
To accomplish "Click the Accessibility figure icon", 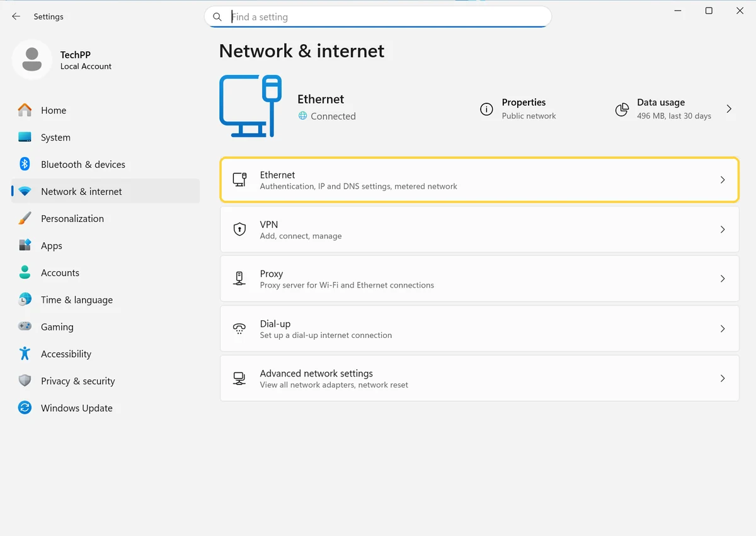I will click(x=25, y=354).
